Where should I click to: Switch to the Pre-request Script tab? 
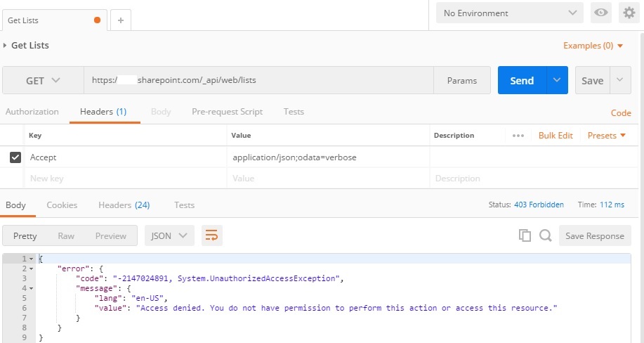click(227, 112)
